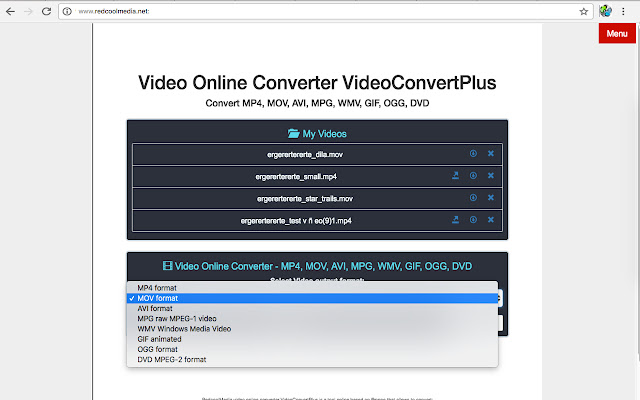Image resolution: width=640 pixels, height=400 pixels.
Task: Reload the page with the refresh icon
Action: pos(47,11)
